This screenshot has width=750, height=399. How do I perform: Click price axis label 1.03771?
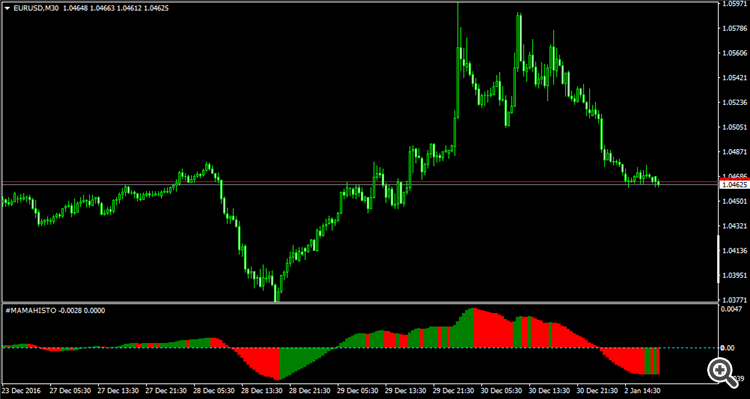click(x=735, y=300)
